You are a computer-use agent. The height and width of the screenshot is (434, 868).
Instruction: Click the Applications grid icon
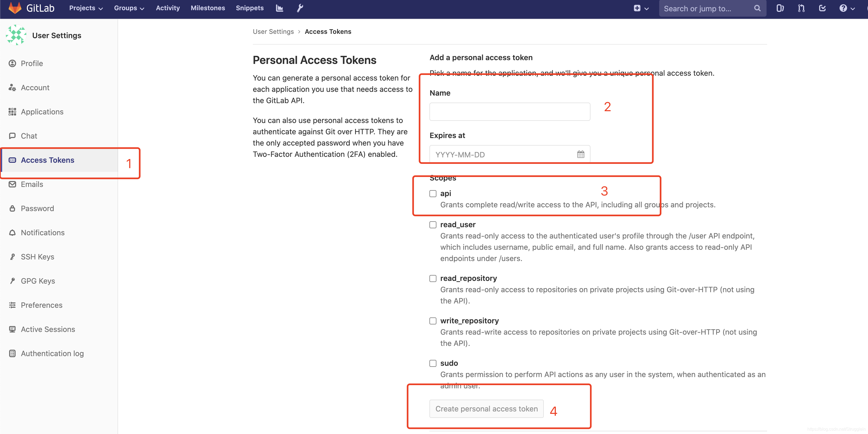[12, 112]
